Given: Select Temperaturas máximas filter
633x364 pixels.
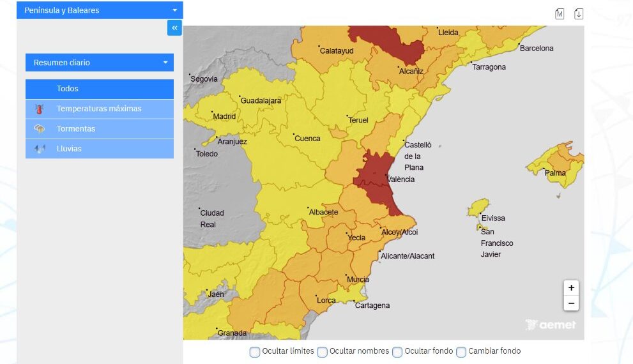Looking at the screenshot, I should (99, 109).
